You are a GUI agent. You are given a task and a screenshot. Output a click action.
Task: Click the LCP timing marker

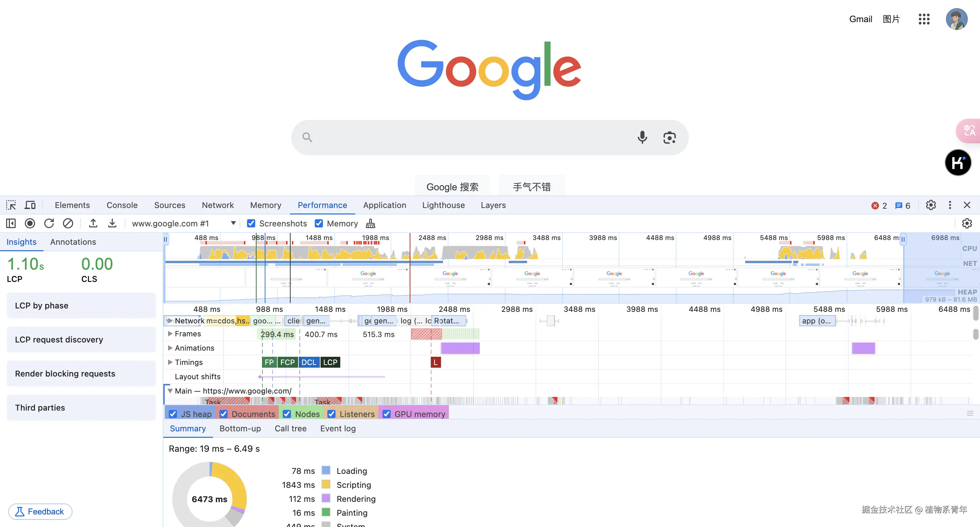[x=330, y=362]
